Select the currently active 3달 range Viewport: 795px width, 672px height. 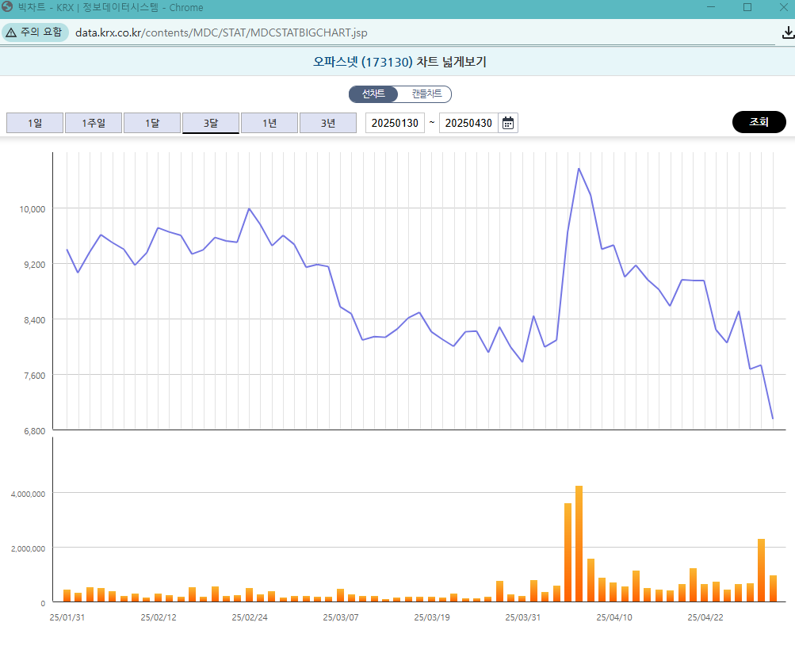[x=210, y=122]
